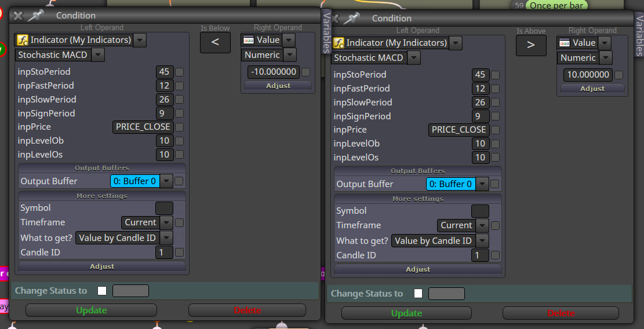Click Update button in right Condition window
644x329 pixels.
[x=406, y=313]
